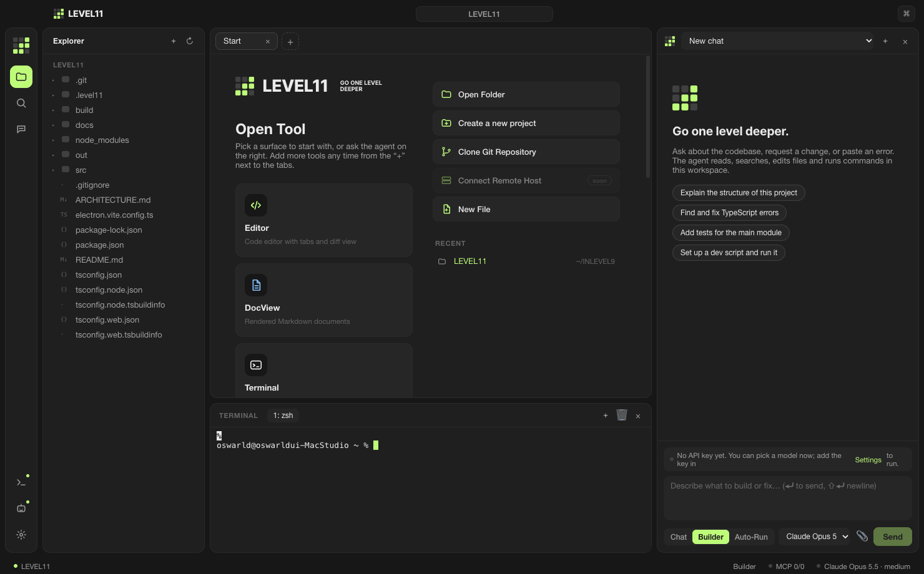Select the DocView tool card
Screen dimensions: 924x574
pyautogui.click(x=324, y=300)
